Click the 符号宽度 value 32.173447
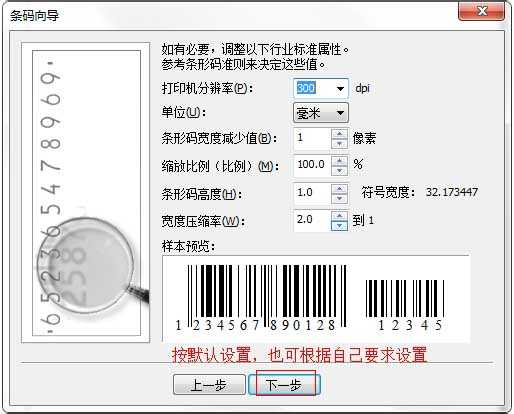514x414 pixels. pos(452,192)
